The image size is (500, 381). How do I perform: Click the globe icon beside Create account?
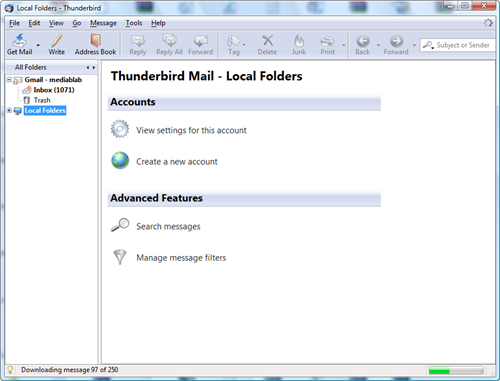(x=120, y=160)
